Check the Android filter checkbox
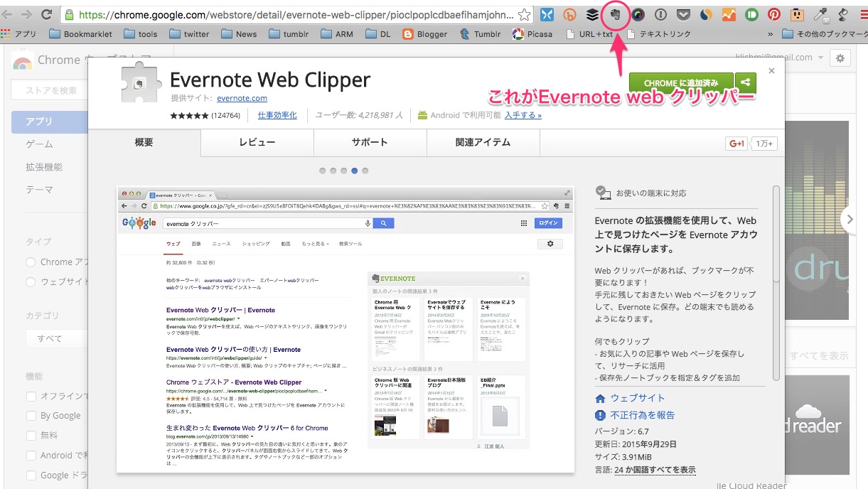The height and width of the screenshot is (489, 868). tap(31, 456)
